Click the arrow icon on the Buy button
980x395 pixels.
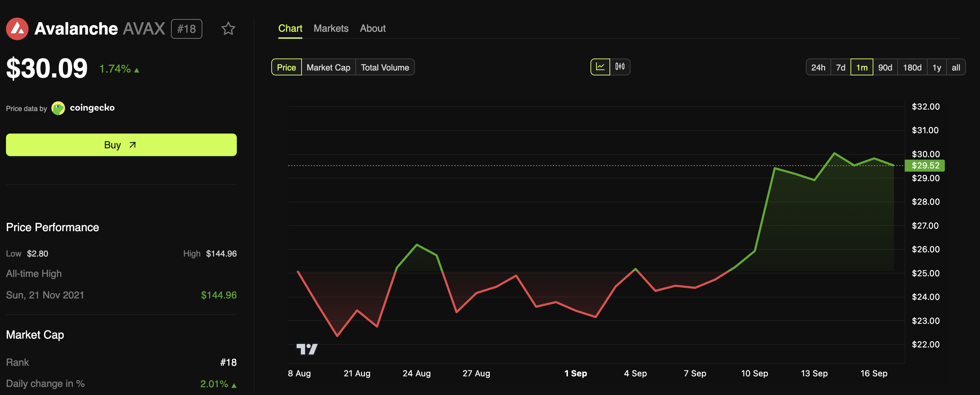click(x=132, y=145)
